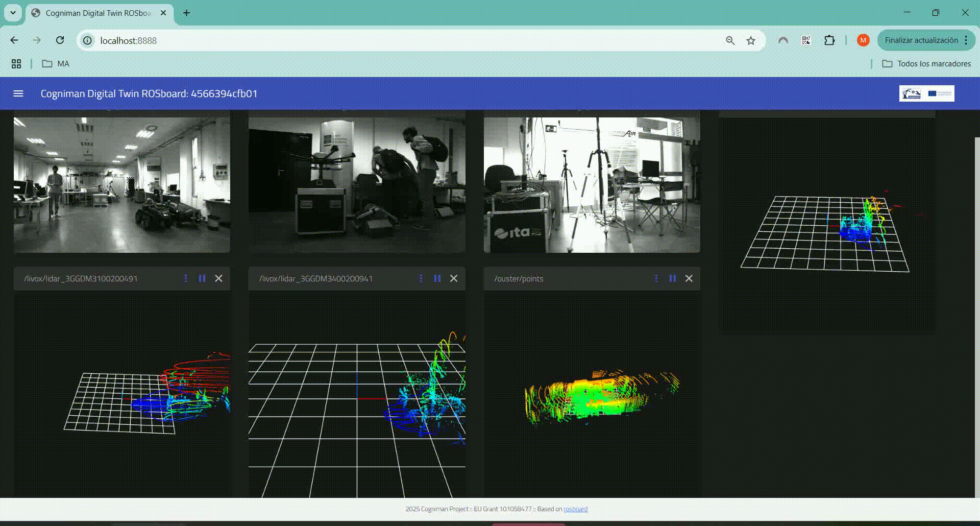Open options menu for lidar_3GGDM3100200491 card
The image size is (980, 526).
(x=186, y=278)
